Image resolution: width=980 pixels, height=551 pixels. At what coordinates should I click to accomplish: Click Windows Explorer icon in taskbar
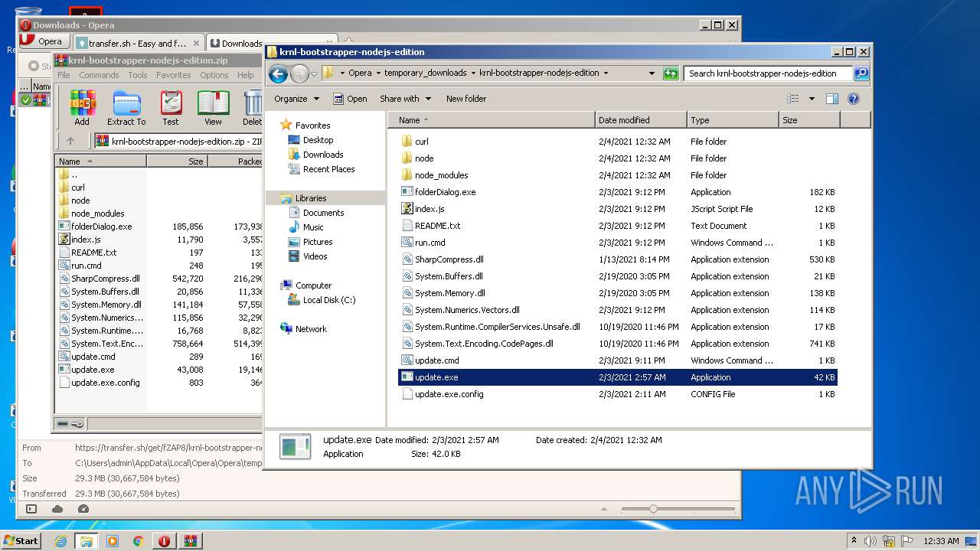[x=87, y=541]
